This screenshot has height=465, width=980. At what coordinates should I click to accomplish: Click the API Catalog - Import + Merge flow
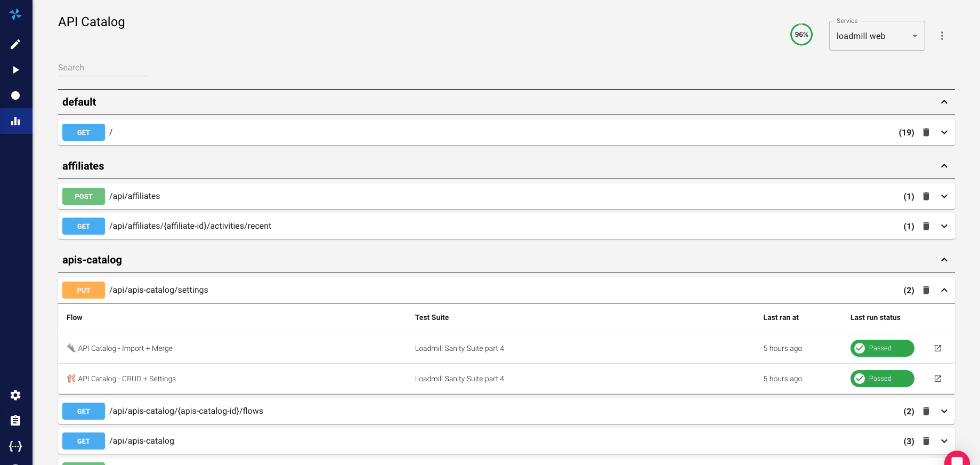coord(125,348)
